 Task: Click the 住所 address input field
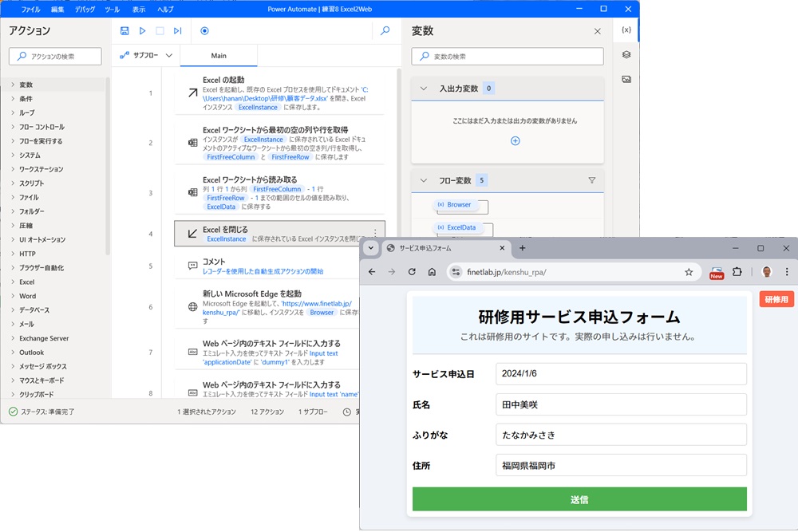tap(621, 465)
